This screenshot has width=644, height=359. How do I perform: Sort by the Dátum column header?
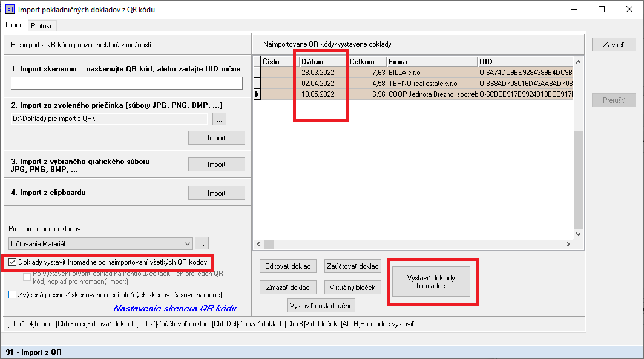pyautogui.click(x=324, y=62)
